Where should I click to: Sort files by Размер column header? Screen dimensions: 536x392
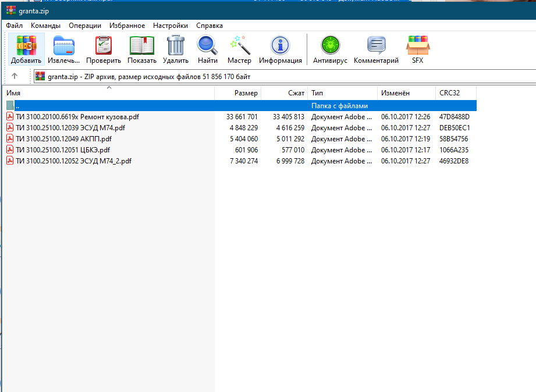(237, 93)
